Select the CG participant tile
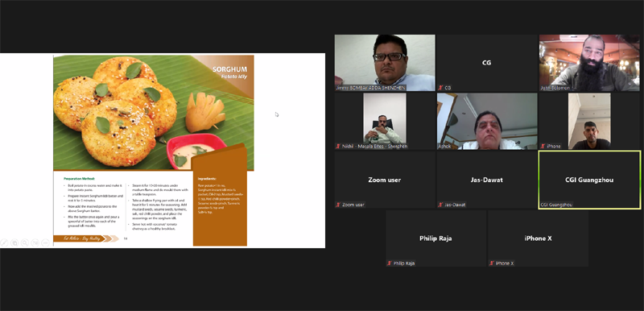This screenshot has width=644, height=311. tap(487, 63)
